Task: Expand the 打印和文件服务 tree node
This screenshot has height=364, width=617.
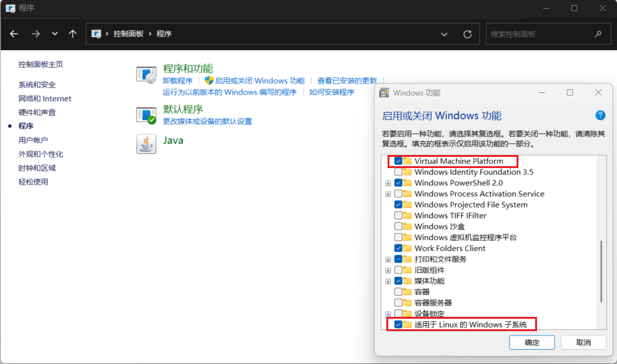Action: 388,259
